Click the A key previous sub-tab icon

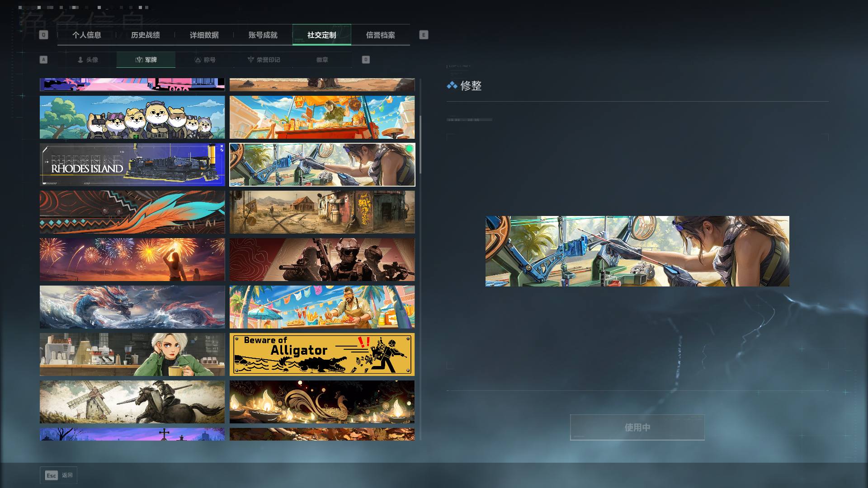(43, 60)
